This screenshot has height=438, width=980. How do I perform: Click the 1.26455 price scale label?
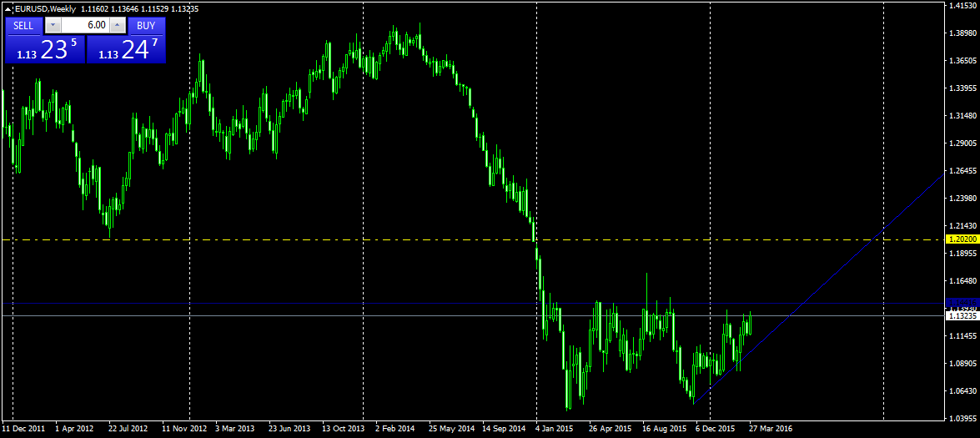[x=962, y=170]
